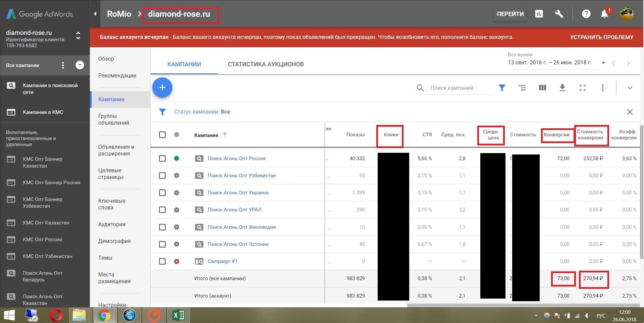This screenshot has width=644, height=323.
Task: Open Поиск Агонь Опт Россия campaign link
Action: coord(236,158)
